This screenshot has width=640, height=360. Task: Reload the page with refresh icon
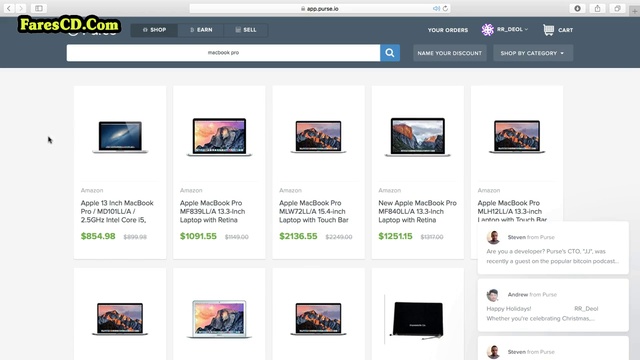click(x=445, y=8)
